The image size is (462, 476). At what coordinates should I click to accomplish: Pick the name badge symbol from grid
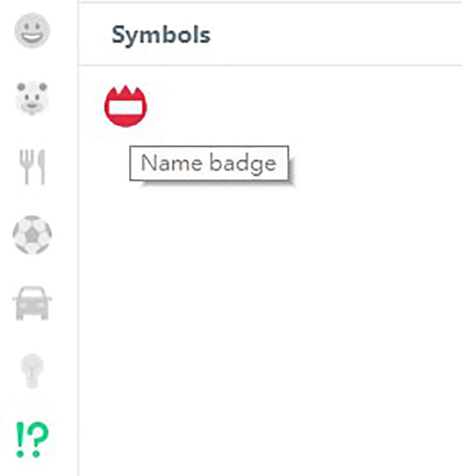coord(126,106)
